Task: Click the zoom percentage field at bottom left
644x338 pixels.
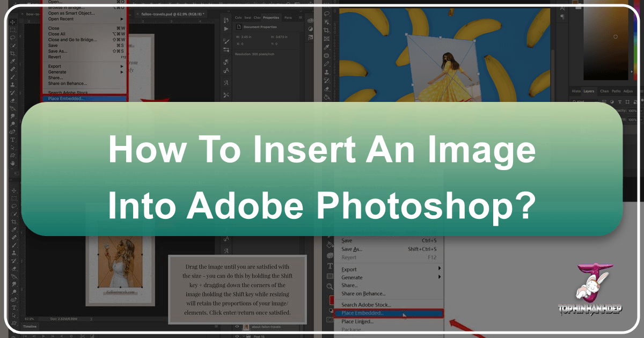Action: pyautogui.click(x=30, y=318)
